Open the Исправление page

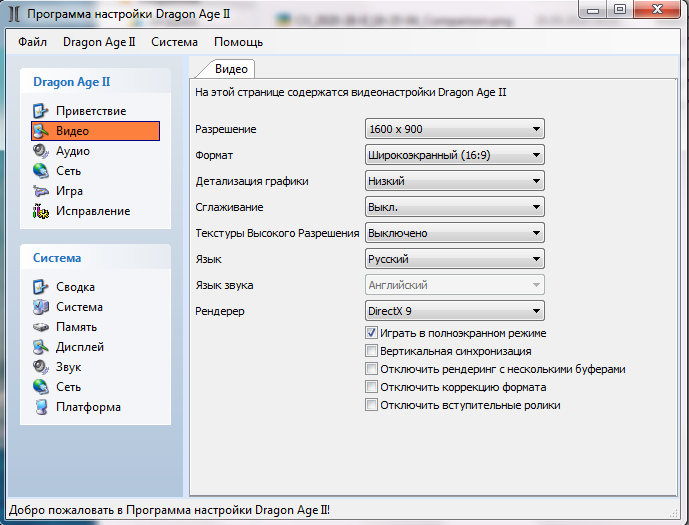[x=93, y=211]
